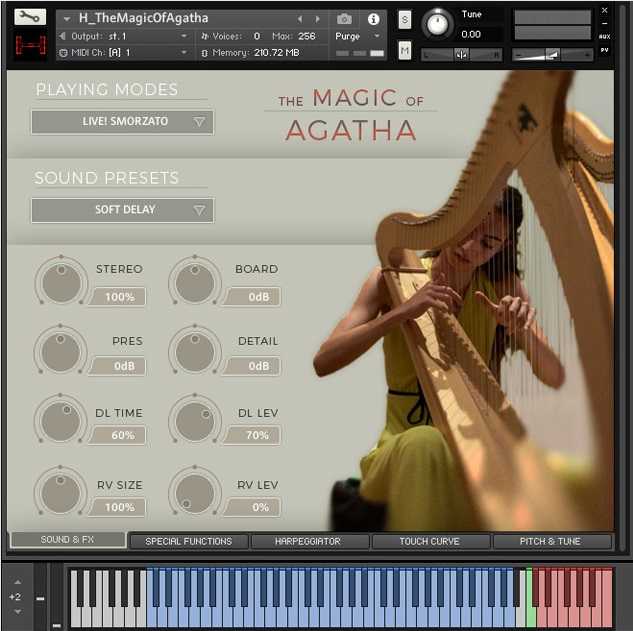Open instrument name dropdown arrow
This screenshot has height=631, width=633.
coord(67,19)
